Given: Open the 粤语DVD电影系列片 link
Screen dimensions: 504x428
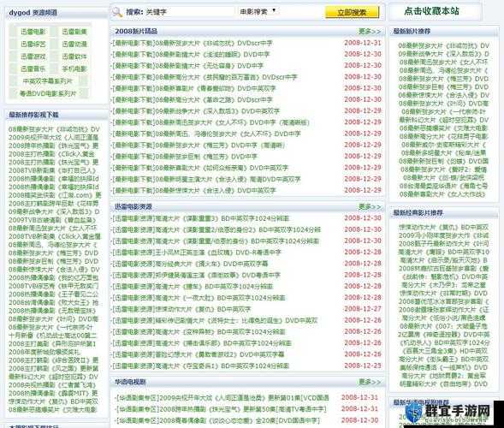Looking at the screenshot, I should pyautogui.click(x=48, y=93).
